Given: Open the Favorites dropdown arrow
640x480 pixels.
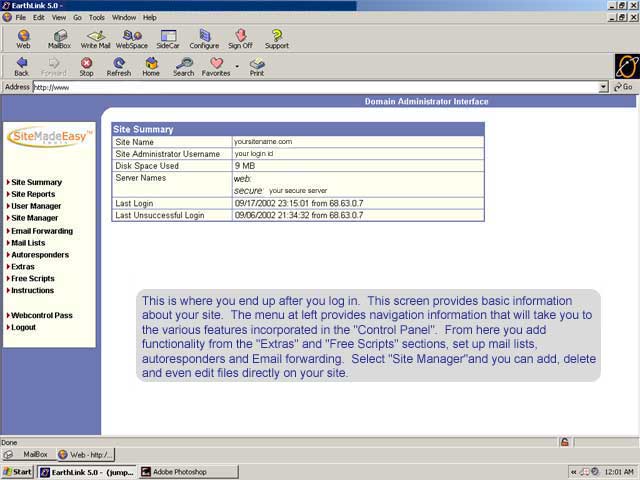Looking at the screenshot, I should (237, 66).
